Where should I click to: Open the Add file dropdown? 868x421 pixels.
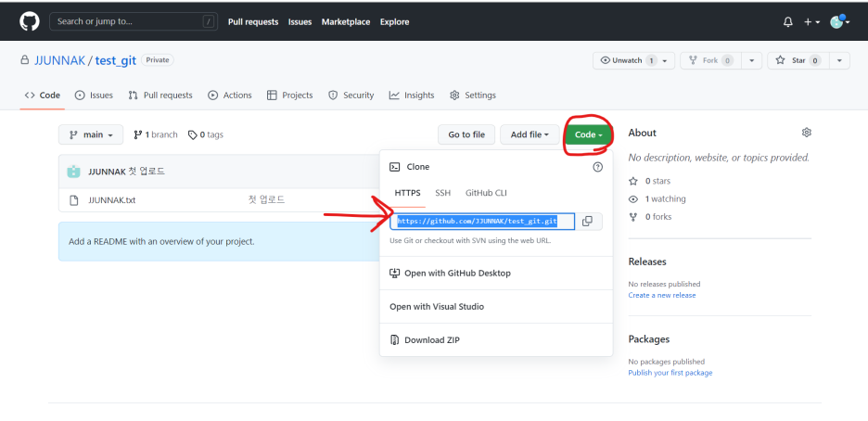[530, 134]
